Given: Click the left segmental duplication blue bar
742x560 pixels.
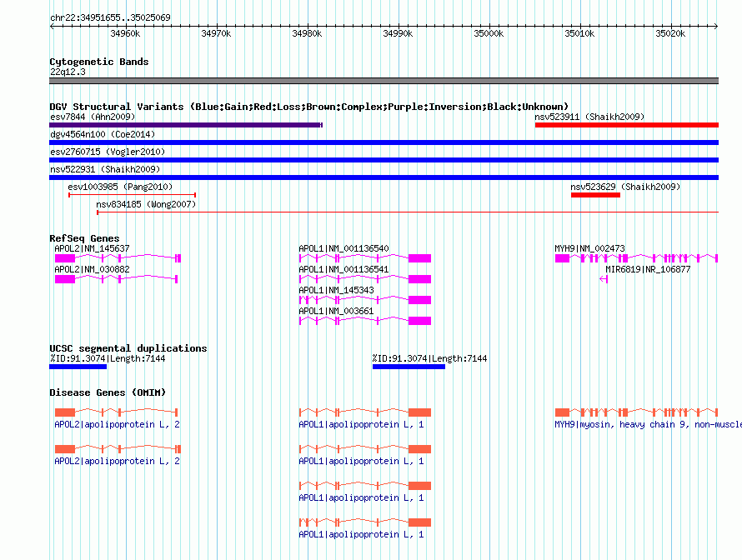Looking at the screenshot, I should [78, 367].
